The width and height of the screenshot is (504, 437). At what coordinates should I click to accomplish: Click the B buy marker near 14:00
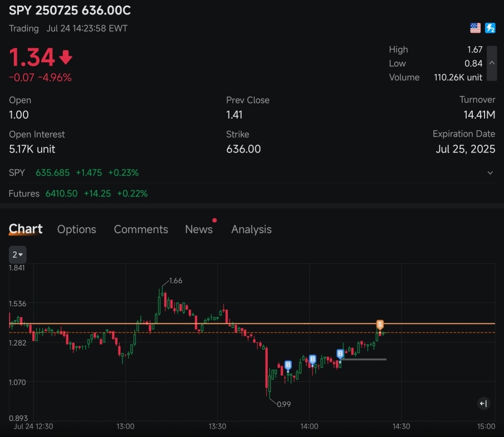pyautogui.click(x=312, y=359)
